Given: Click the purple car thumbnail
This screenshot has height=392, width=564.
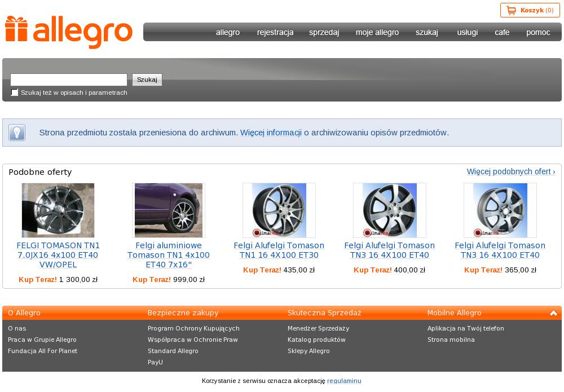Looking at the screenshot, I should [168, 210].
